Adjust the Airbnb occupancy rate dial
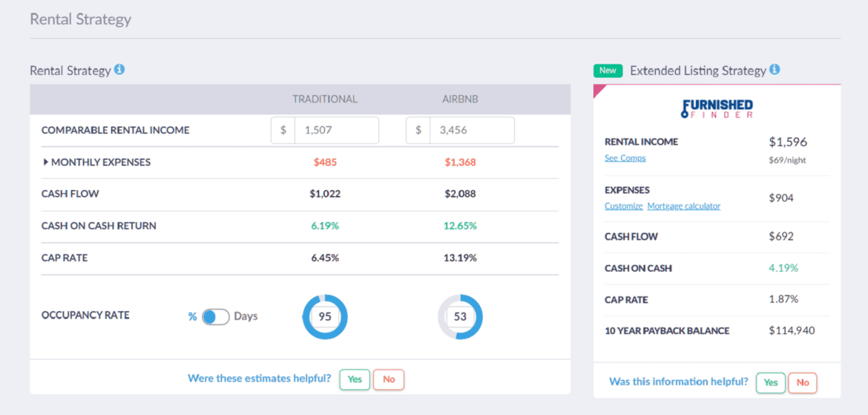The image size is (868, 415). [x=460, y=317]
